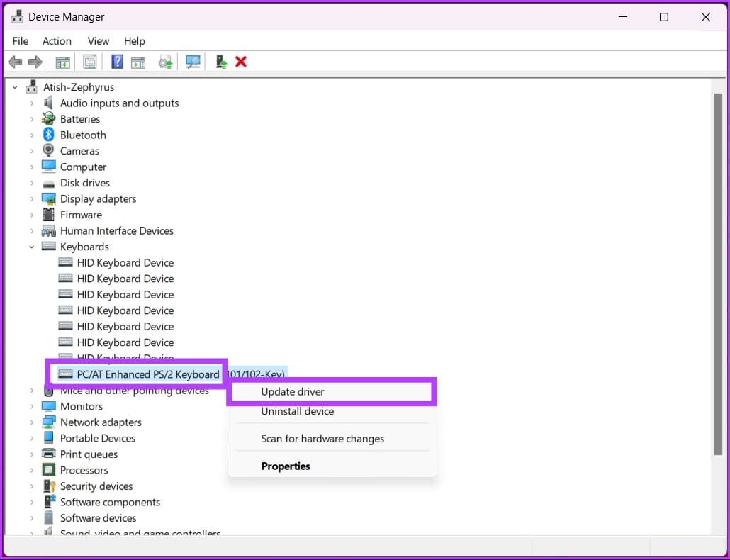Click the blue Help question-mark icon

click(x=118, y=62)
